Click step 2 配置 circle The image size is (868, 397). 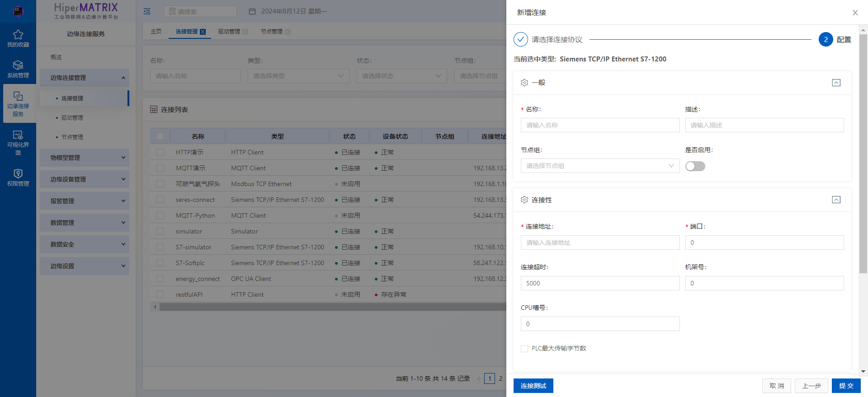click(x=826, y=39)
